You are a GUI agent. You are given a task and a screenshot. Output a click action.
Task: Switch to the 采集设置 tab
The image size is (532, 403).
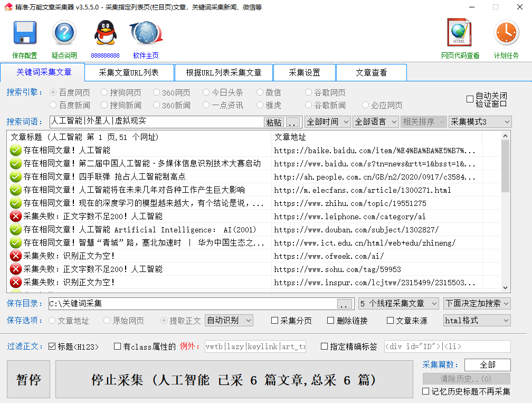pos(305,72)
